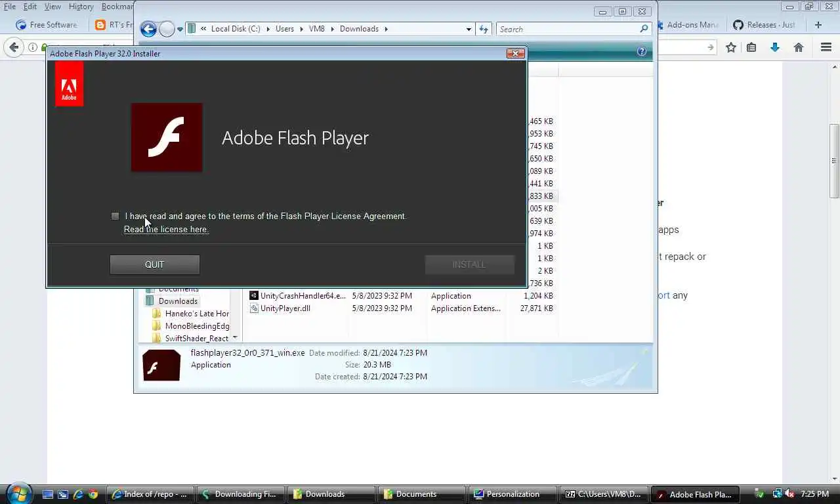Click Switch between windows quick launch icon

tap(63, 494)
